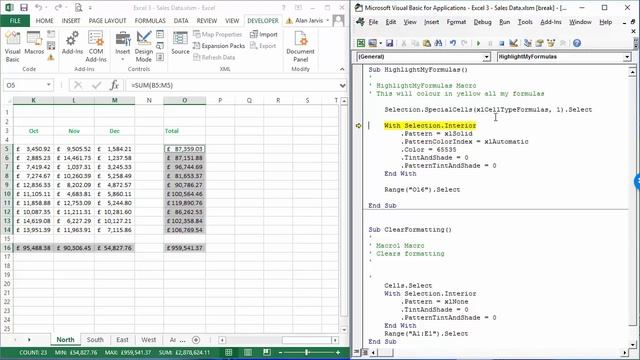This screenshot has height=360, width=640.
Task: Click View Microsoft Excel icon in VBA toolbar
Action: [x=361, y=43]
